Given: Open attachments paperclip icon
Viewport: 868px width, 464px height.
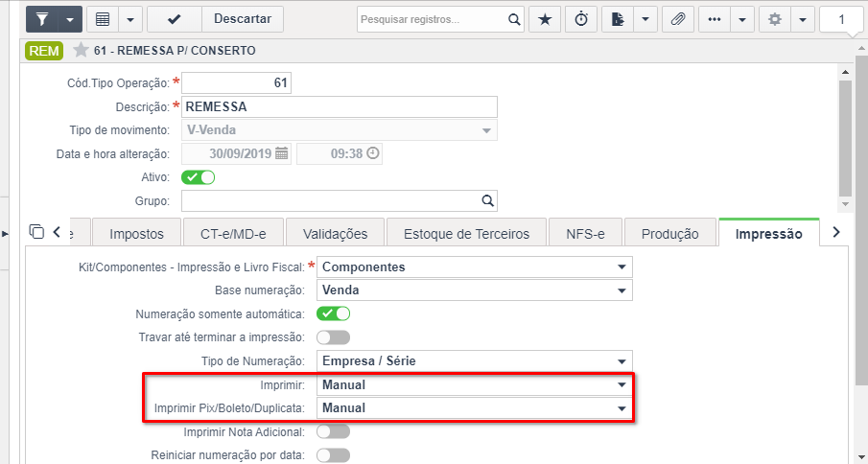Looking at the screenshot, I should pos(678,19).
